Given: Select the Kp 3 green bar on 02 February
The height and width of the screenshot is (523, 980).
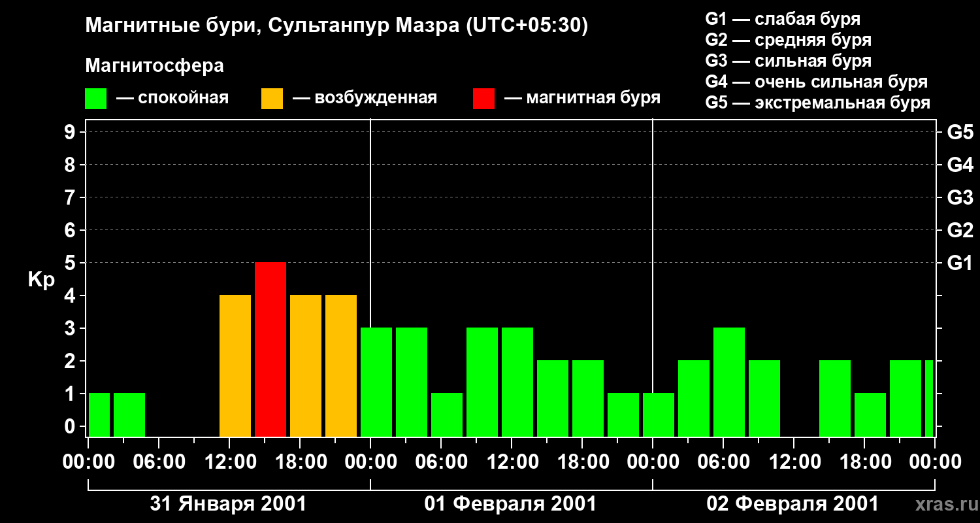Looking at the screenshot, I should point(729,382).
